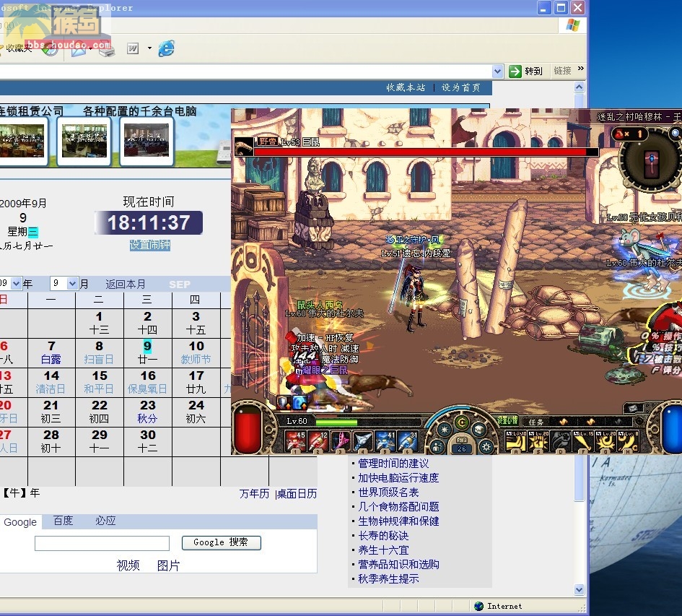Switch to the 百度 search tab

tap(63, 521)
